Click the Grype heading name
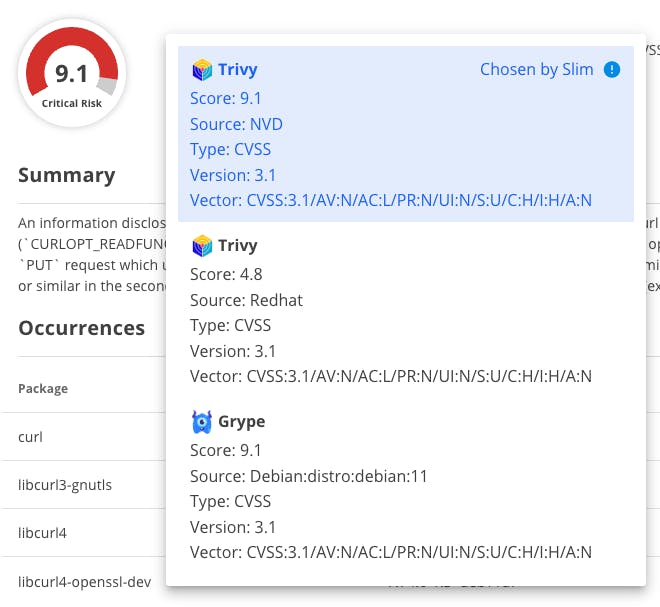The image size is (660, 607). [x=242, y=421]
